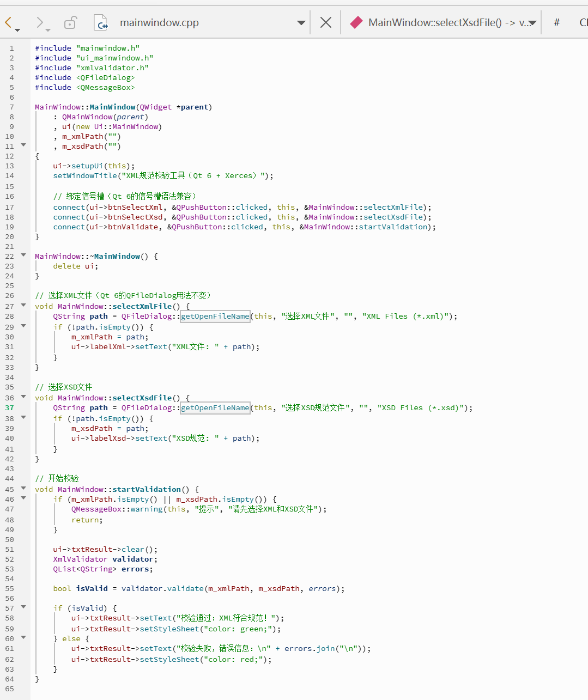This screenshot has width=588, height=700.
Task: Close the mainwindow.cpp document with X
Action: [x=326, y=22]
